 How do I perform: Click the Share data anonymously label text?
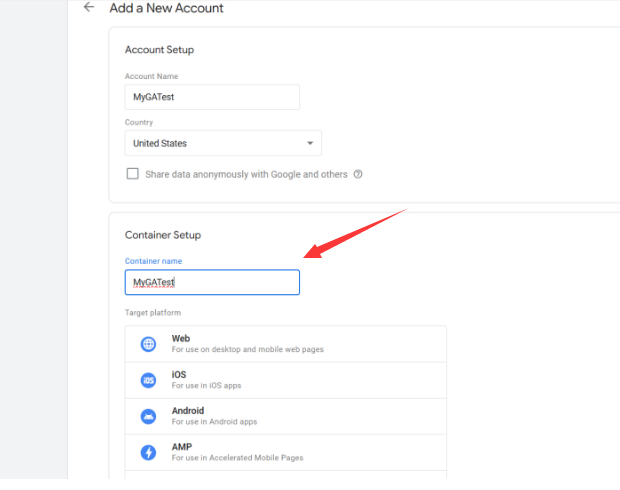[246, 174]
